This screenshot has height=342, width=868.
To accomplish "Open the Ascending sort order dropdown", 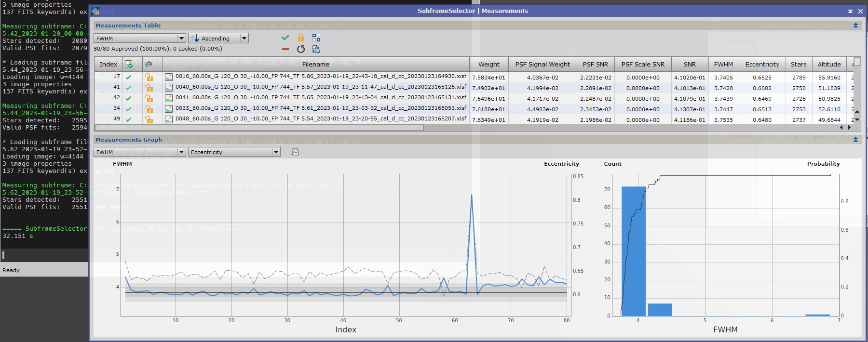I will pyautogui.click(x=218, y=39).
